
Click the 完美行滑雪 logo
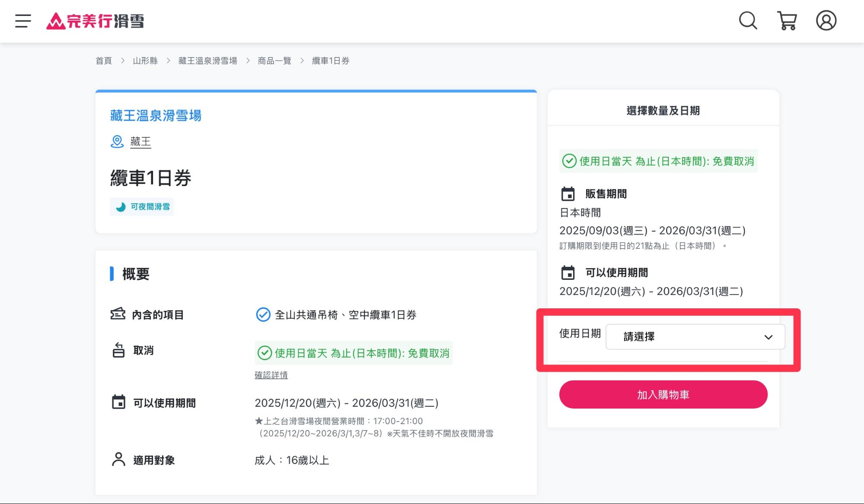coord(95,21)
